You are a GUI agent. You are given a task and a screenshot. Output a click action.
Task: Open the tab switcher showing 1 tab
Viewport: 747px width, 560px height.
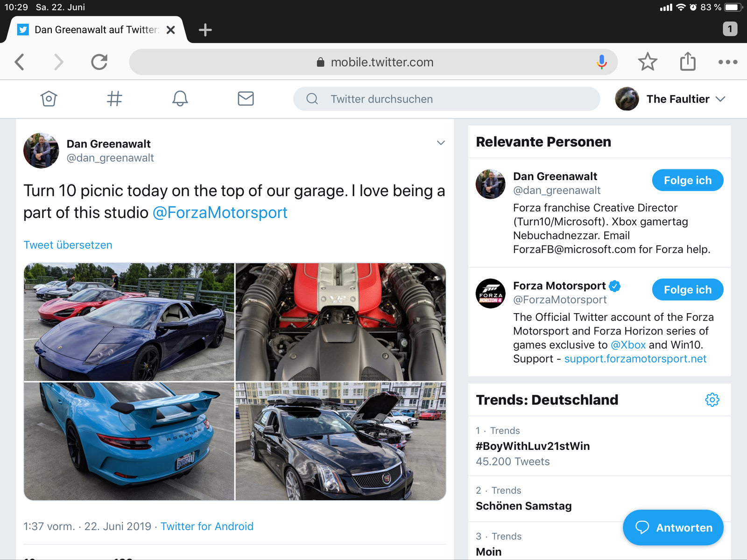730,29
